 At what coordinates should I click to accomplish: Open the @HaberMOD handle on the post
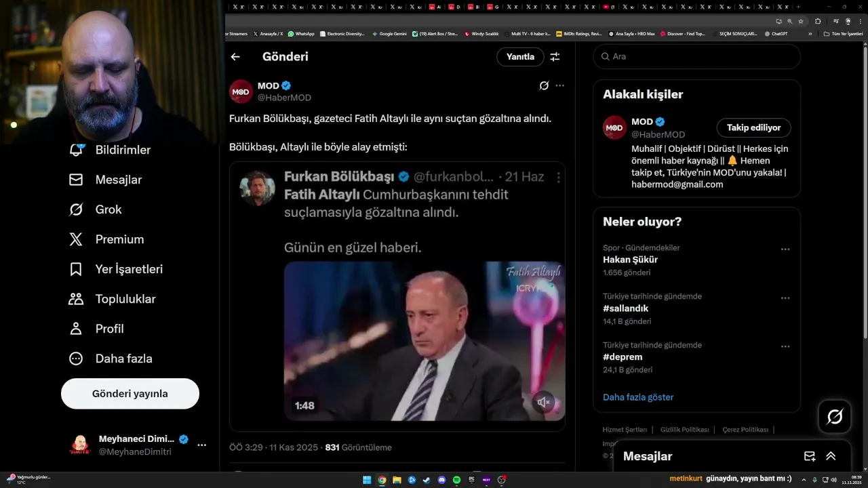point(284,98)
